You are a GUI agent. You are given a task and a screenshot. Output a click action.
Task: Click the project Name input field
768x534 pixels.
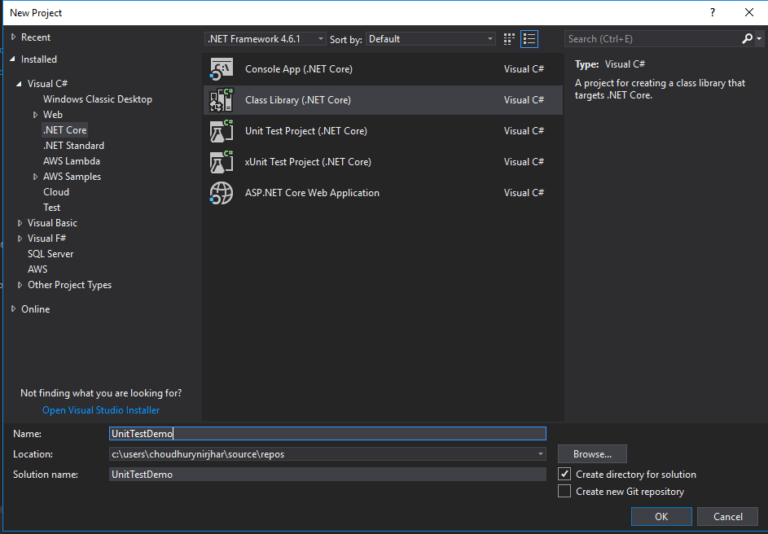[327, 434]
